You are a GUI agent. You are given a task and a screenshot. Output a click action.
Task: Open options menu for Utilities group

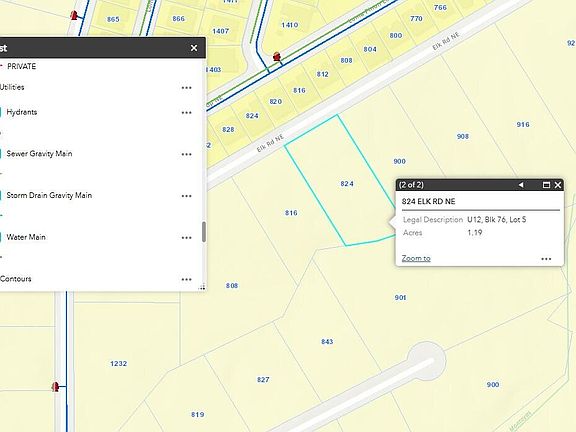click(187, 88)
